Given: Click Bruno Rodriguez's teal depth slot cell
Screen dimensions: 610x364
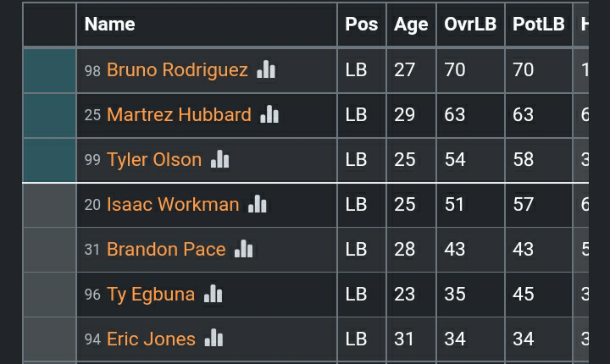Looking at the screenshot, I should click(49, 69).
